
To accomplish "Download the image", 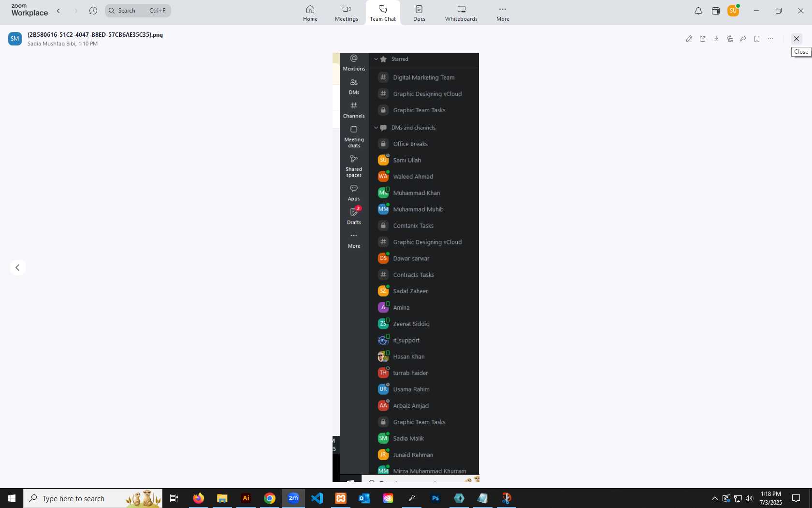I will click(x=716, y=39).
